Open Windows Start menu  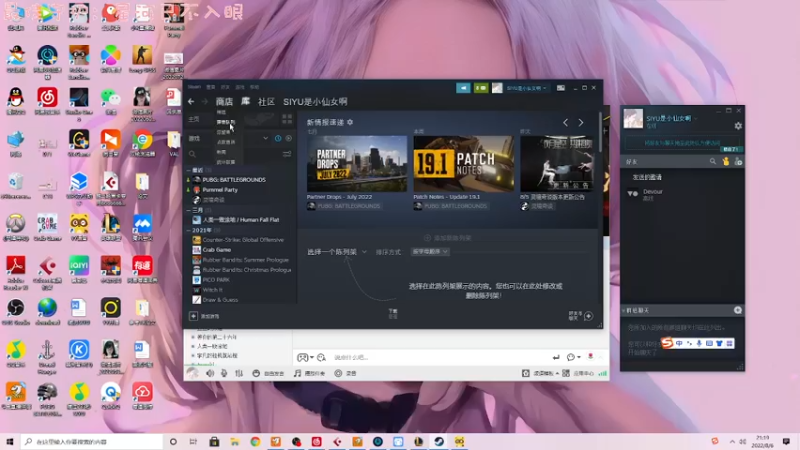click(x=10, y=441)
